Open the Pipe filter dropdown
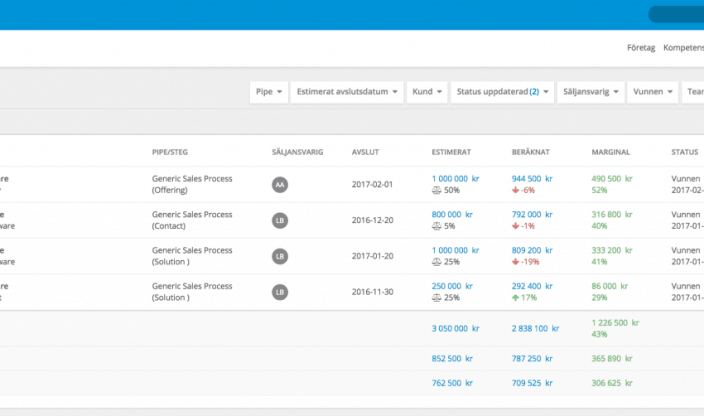 point(270,92)
